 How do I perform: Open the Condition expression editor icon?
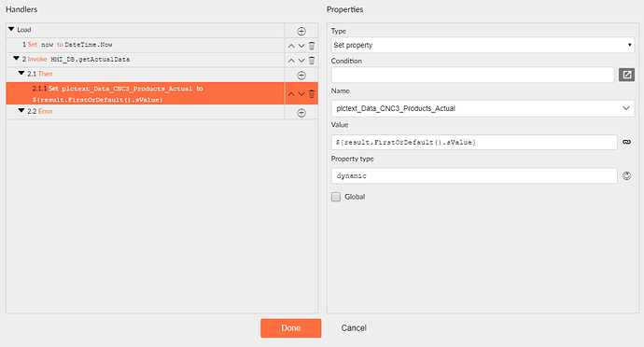coord(627,75)
